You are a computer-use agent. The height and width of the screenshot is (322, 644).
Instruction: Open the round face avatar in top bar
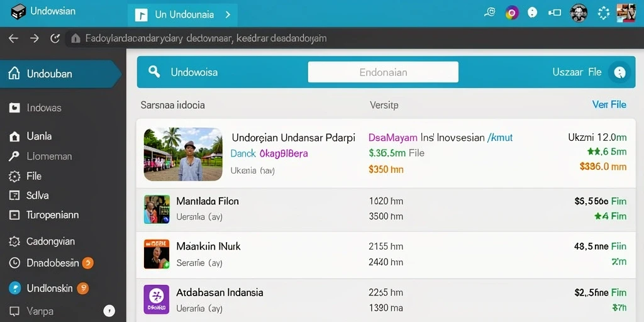(579, 13)
